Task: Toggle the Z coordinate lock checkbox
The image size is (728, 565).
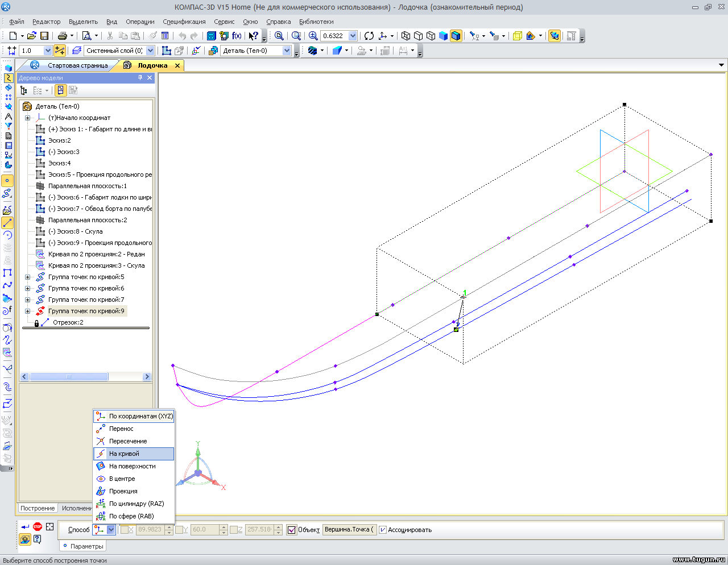Action: click(x=233, y=530)
